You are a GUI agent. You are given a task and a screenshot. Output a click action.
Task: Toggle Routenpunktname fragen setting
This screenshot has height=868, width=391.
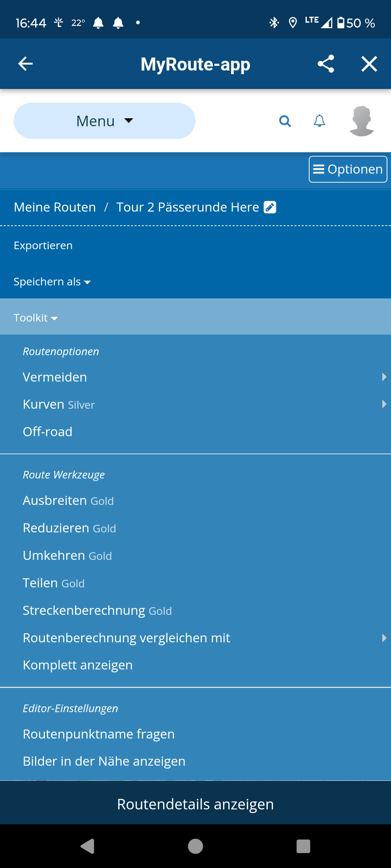coord(195,734)
